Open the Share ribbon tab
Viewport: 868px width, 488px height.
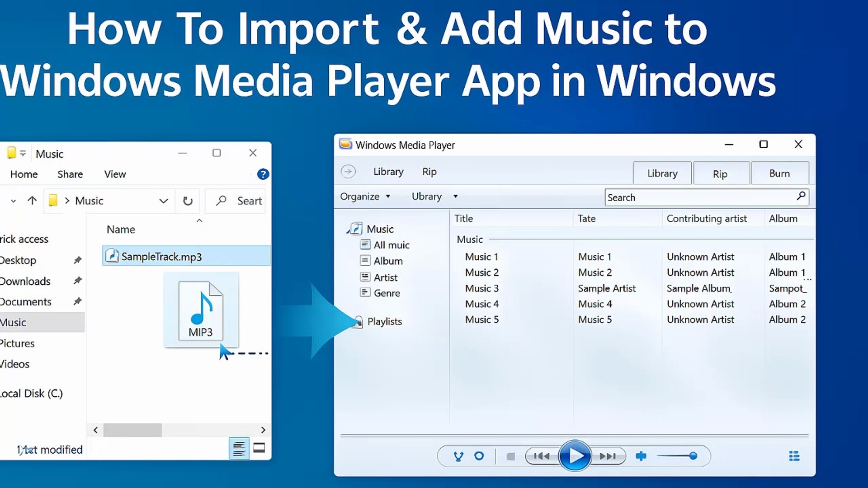click(x=70, y=174)
